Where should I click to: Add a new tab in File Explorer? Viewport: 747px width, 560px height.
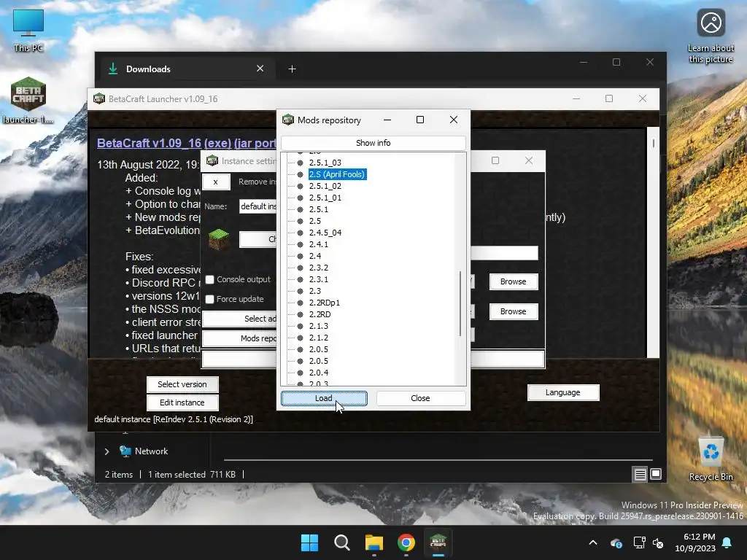click(292, 69)
